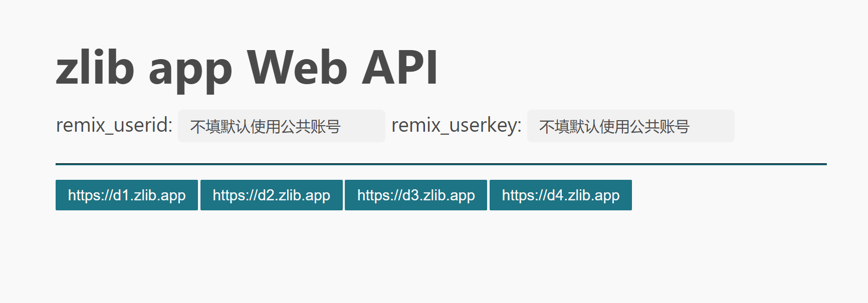Click the "zlib app Web API" heading
The width and height of the screenshot is (868, 303).
247,68
